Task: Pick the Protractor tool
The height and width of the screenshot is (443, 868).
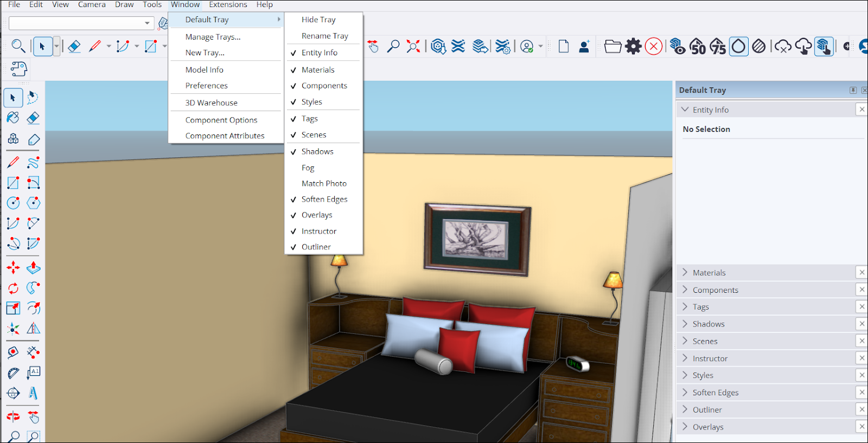Action: tap(13, 373)
